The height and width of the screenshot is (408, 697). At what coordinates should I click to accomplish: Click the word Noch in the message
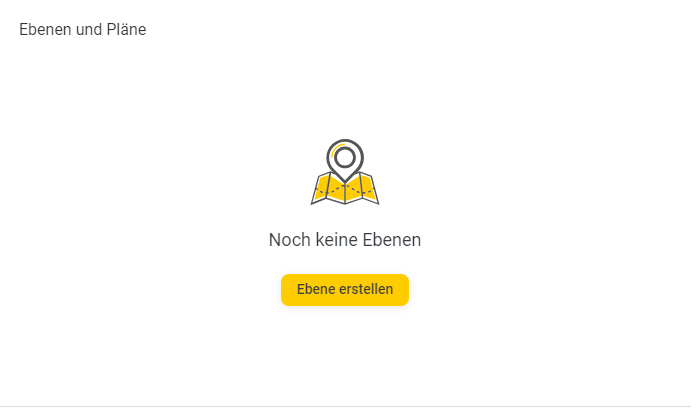point(290,240)
